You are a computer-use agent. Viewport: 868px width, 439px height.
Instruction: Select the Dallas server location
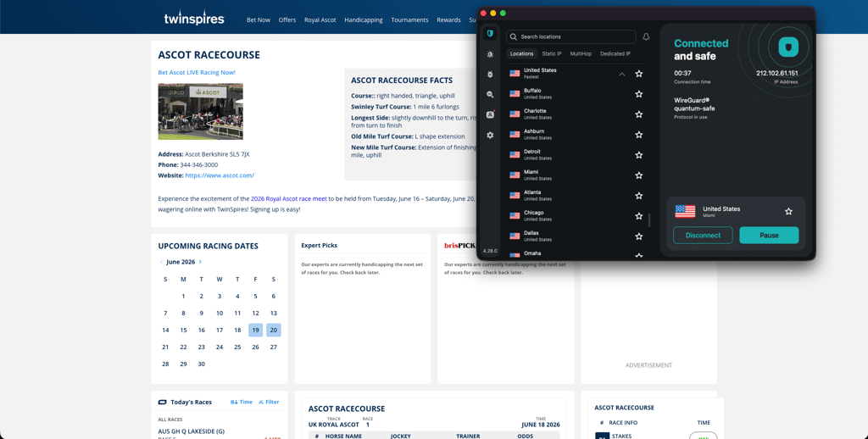point(569,236)
